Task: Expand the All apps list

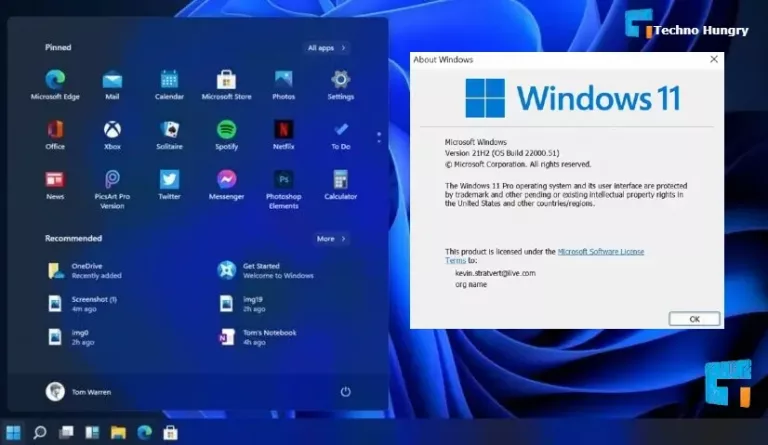Action: pyautogui.click(x=327, y=47)
